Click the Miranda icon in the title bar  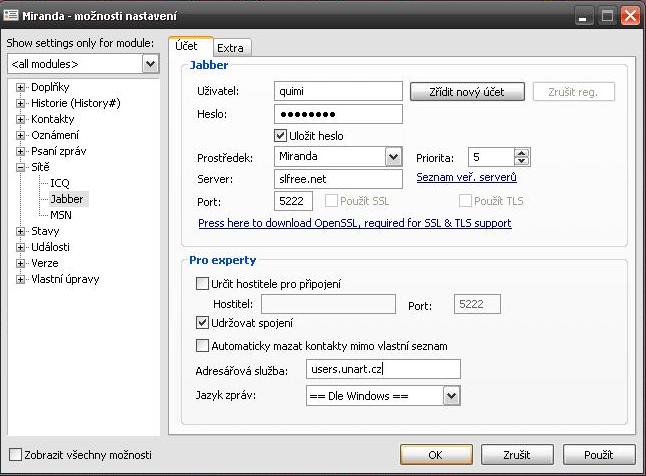click(x=11, y=15)
